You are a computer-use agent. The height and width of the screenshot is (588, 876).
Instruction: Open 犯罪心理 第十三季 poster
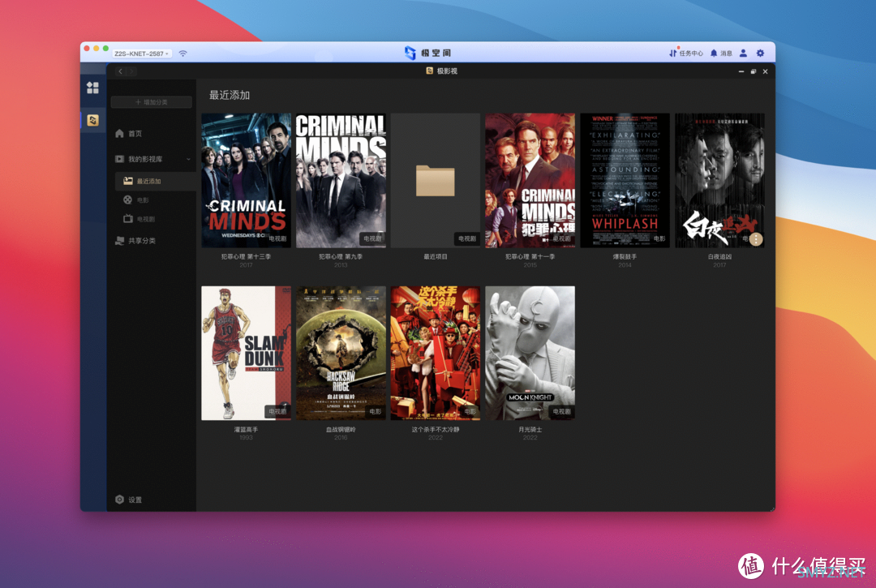[x=246, y=180]
